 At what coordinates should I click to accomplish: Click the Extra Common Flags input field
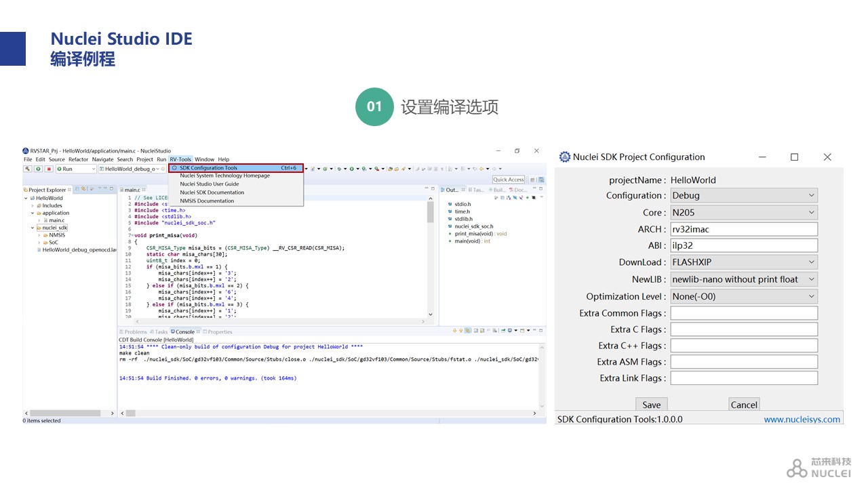coord(744,313)
